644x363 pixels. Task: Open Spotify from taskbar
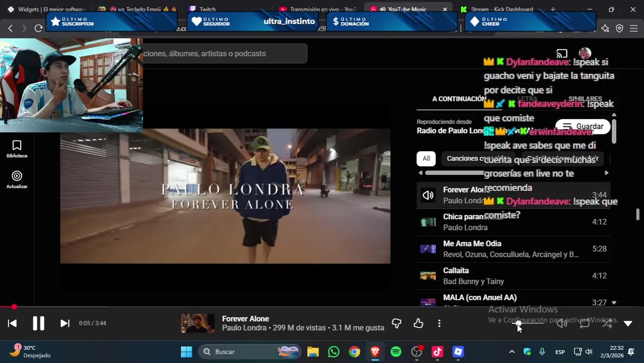click(x=396, y=351)
